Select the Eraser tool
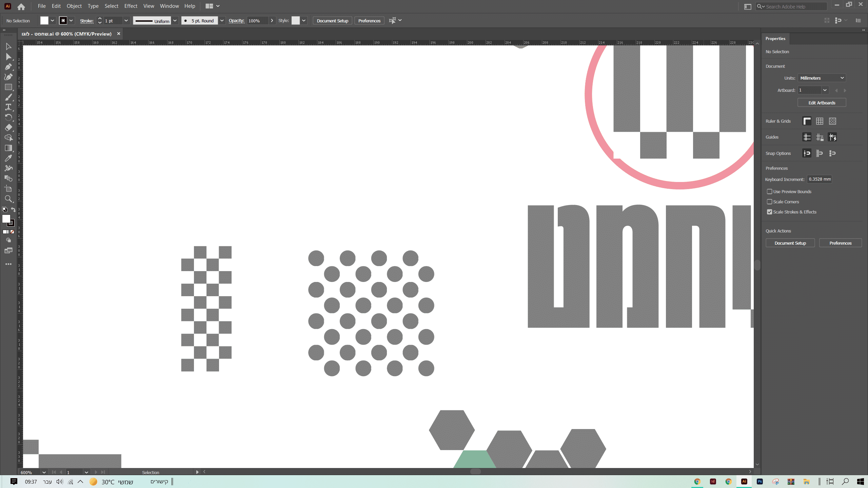 pyautogui.click(x=8, y=127)
